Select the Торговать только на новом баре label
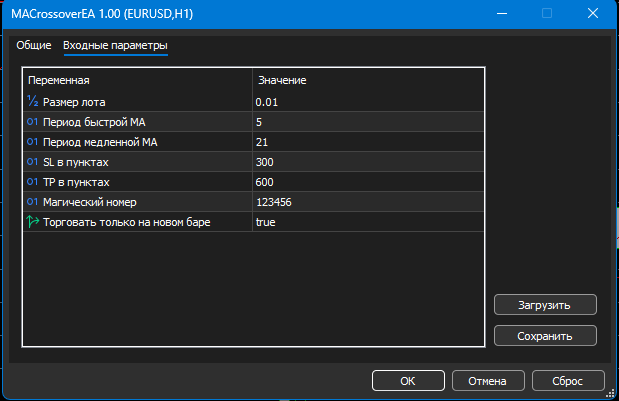This screenshot has height=401, width=619. coord(127,222)
